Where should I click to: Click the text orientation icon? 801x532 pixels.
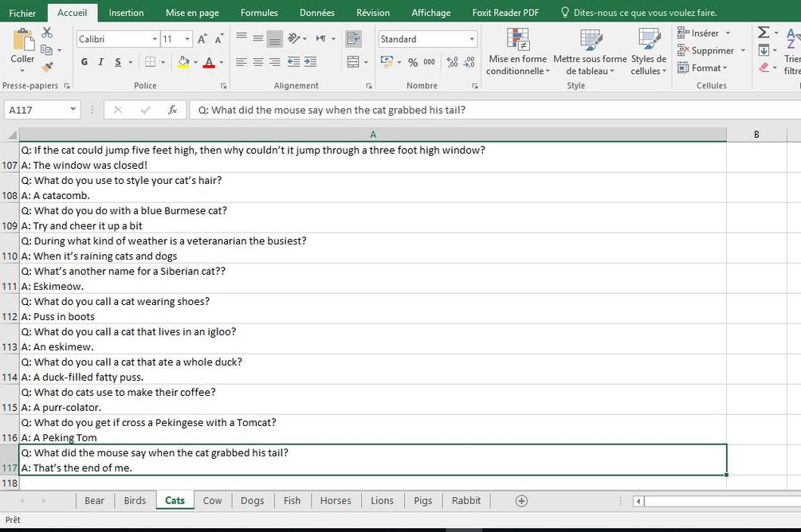click(x=294, y=38)
